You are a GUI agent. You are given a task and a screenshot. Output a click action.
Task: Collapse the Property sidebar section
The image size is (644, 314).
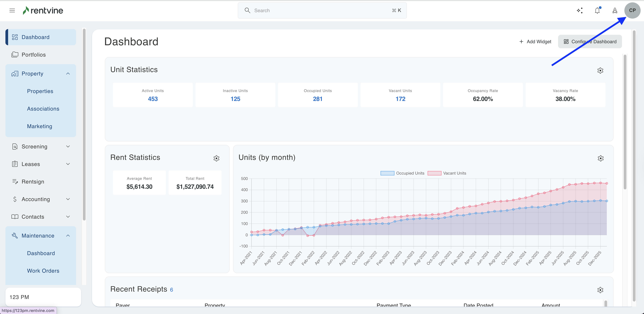[68, 74]
